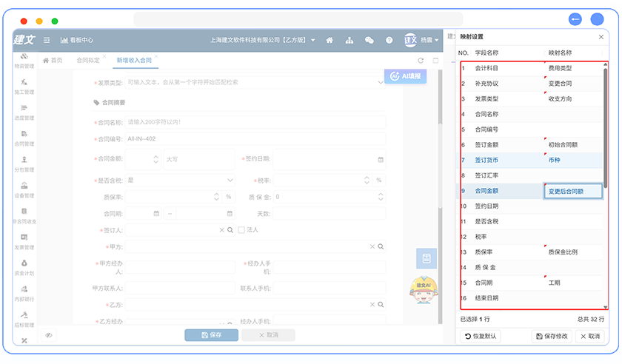The height and width of the screenshot is (364, 622).
Task: Click the 合同名称 text input field
Action: click(x=255, y=121)
